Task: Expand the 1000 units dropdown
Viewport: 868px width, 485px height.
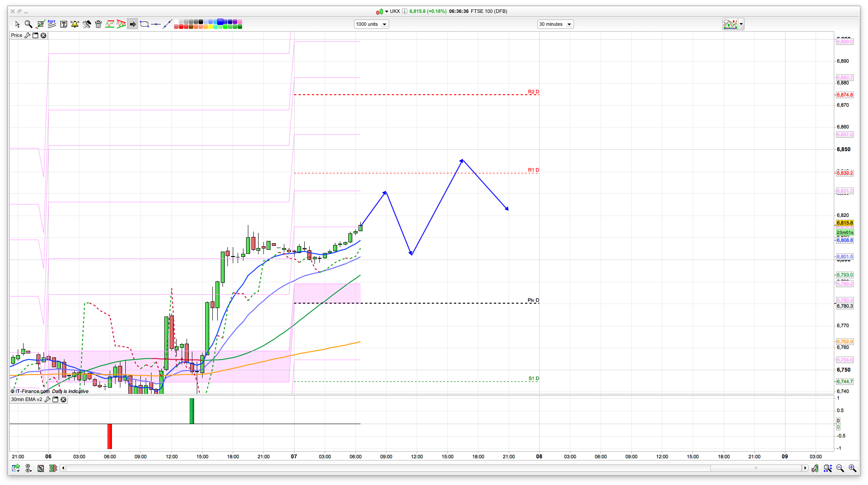Action: point(384,24)
